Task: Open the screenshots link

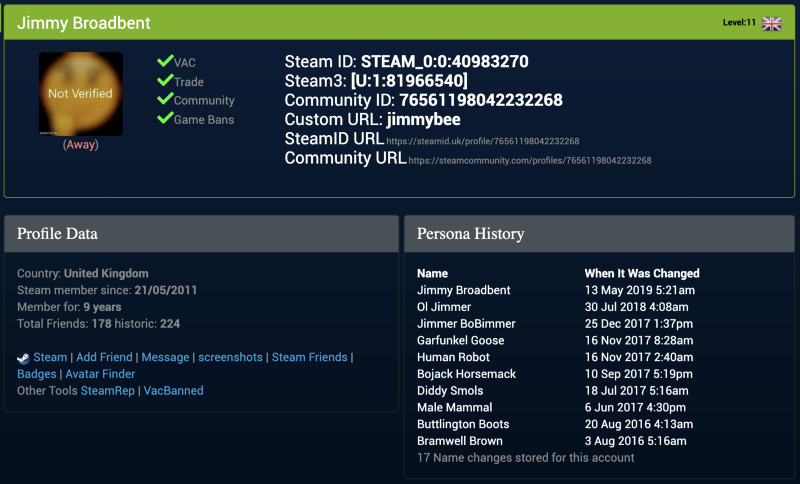Action: [x=230, y=357]
